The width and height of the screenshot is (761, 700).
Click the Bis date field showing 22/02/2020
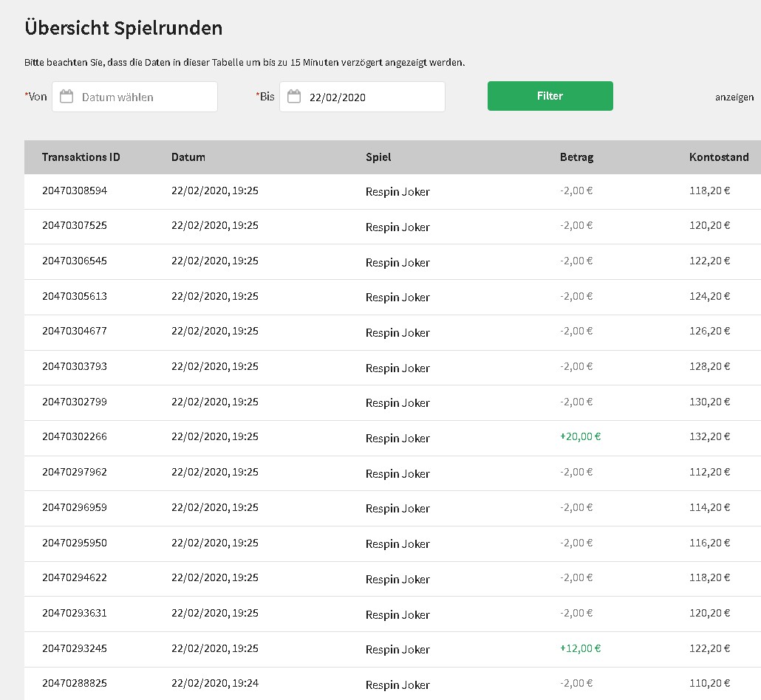click(x=362, y=97)
